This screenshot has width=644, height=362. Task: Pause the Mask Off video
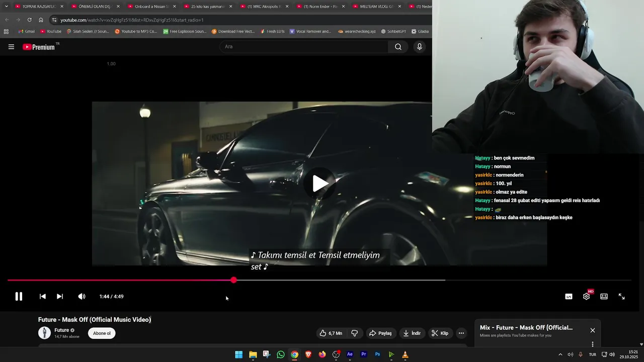click(x=19, y=297)
